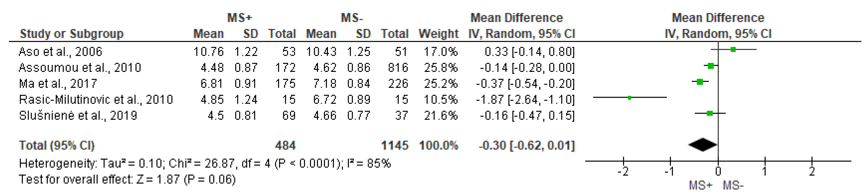Click the "MS+" label below the axis

click(x=701, y=186)
